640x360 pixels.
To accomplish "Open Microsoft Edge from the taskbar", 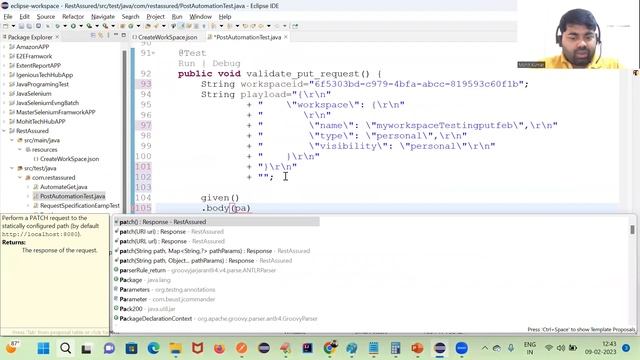I will 153,348.
